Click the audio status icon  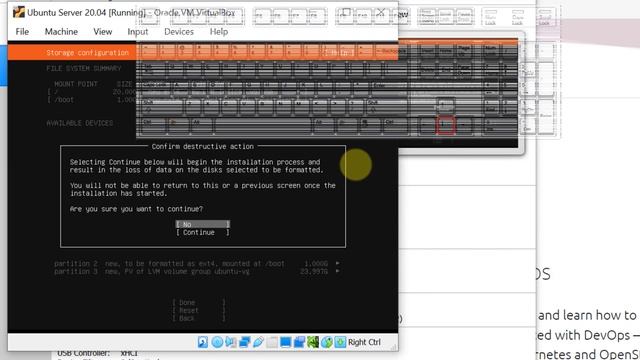tap(231, 342)
